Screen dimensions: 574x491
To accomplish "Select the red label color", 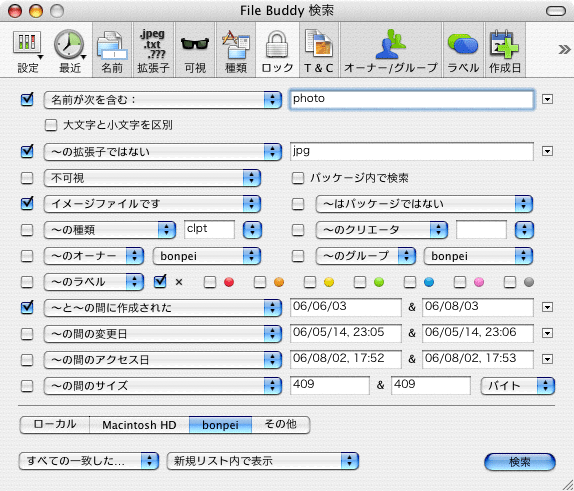I will tap(210, 282).
